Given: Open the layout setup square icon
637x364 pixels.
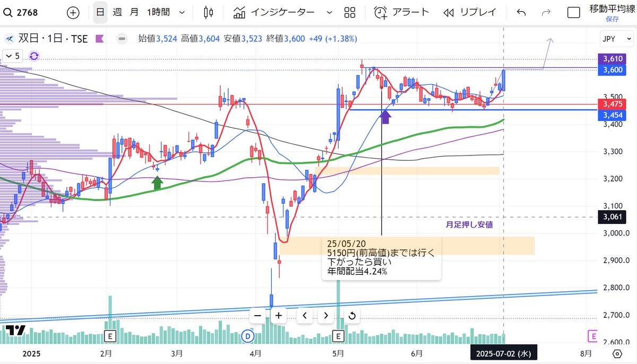Looking at the screenshot, I should pyautogui.click(x=573, y=12).
